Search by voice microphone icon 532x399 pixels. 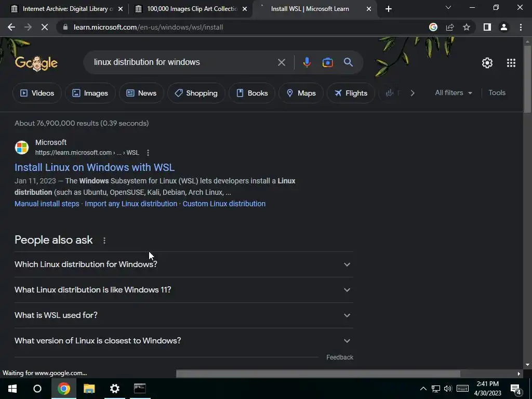click(307, 62)
